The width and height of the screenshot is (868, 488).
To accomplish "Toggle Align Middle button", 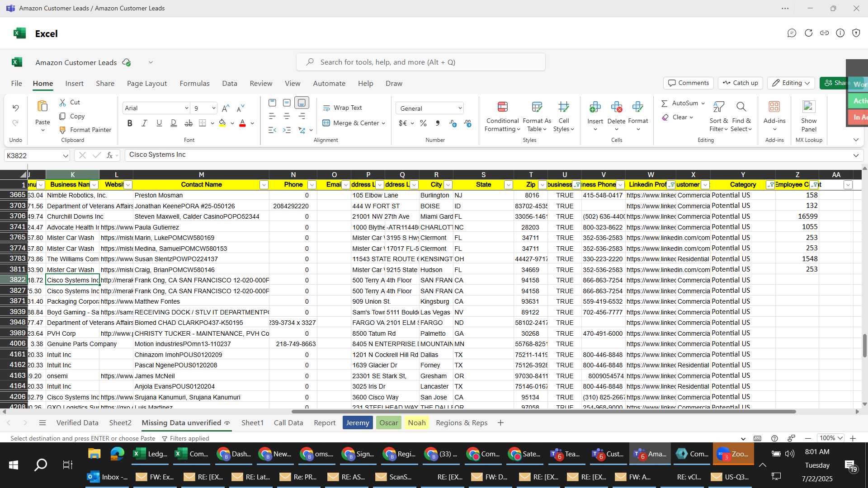I will pos(287,103).
